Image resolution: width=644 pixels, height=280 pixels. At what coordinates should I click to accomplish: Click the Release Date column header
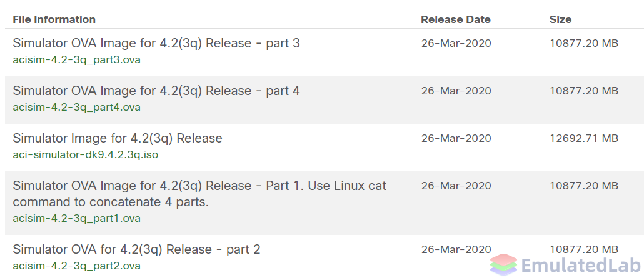(456, 19)
